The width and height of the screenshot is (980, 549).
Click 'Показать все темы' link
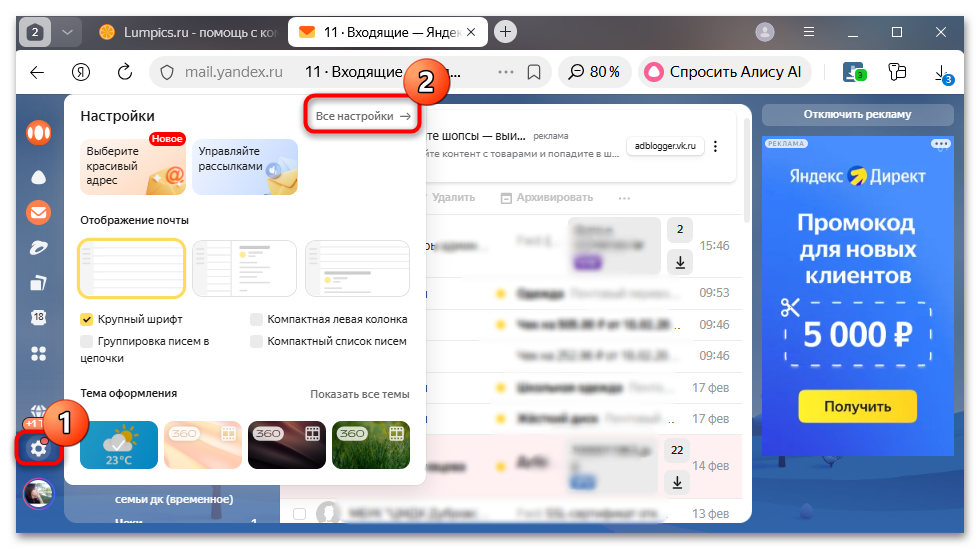(360, 394)
